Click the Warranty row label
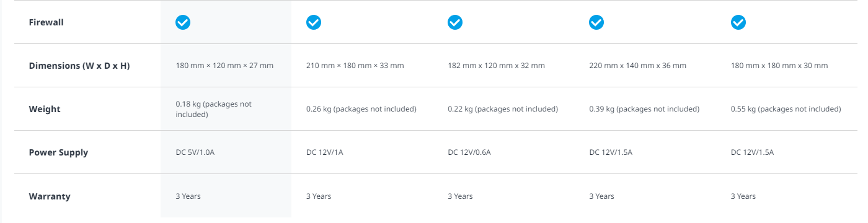 click(x=50, y=196)
